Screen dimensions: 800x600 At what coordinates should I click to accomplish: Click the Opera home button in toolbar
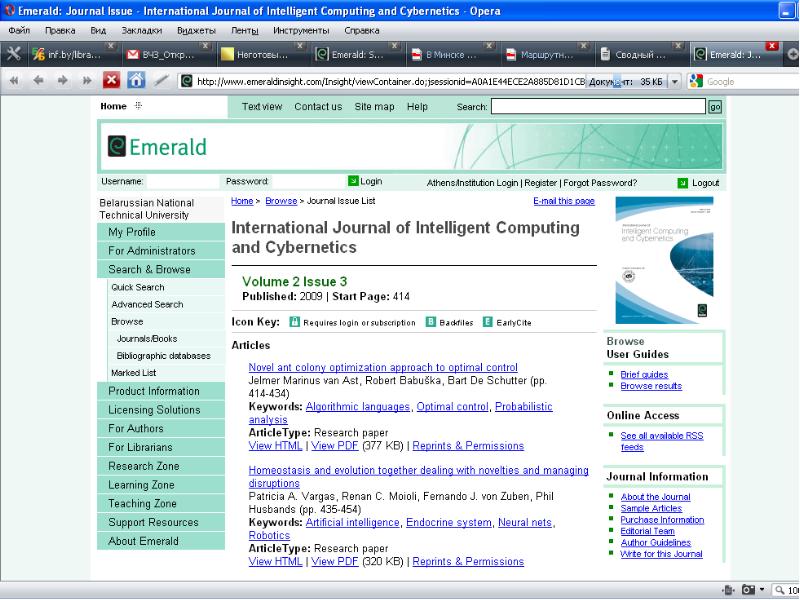coord(136,81)
